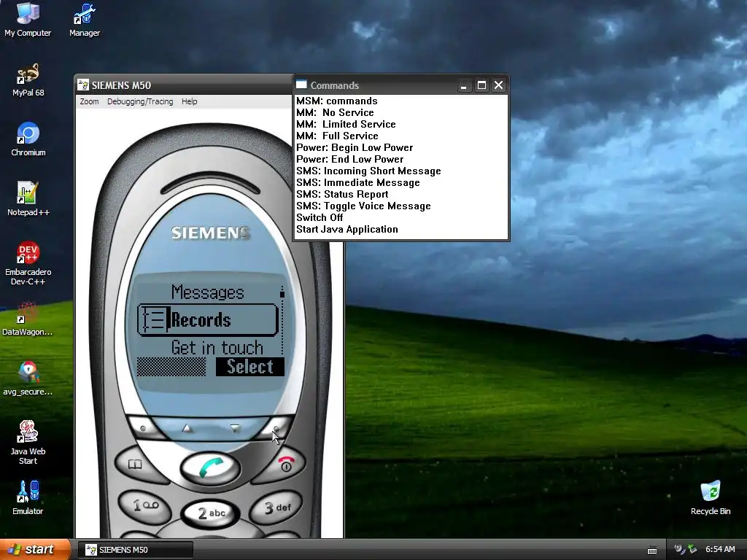Tap the 2 abc key
747x560 pixels.
pos(211,513)
